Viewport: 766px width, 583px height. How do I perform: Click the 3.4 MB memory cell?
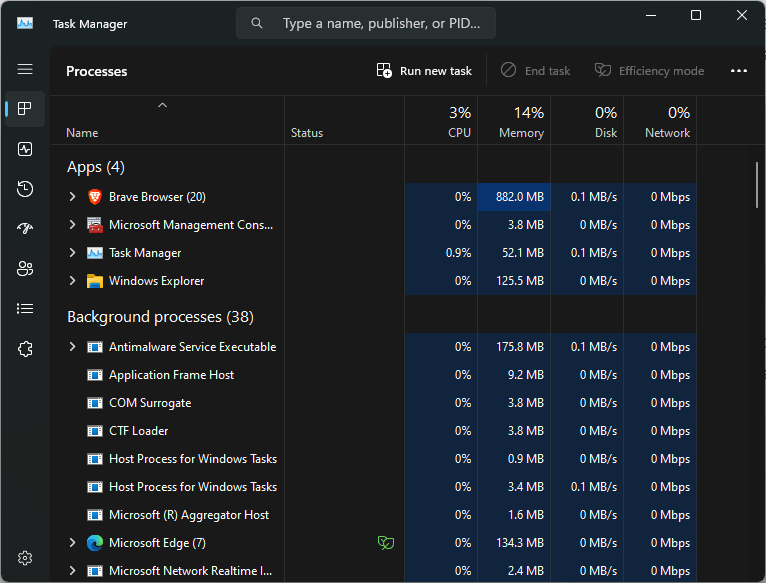click(x=514, y=487)
